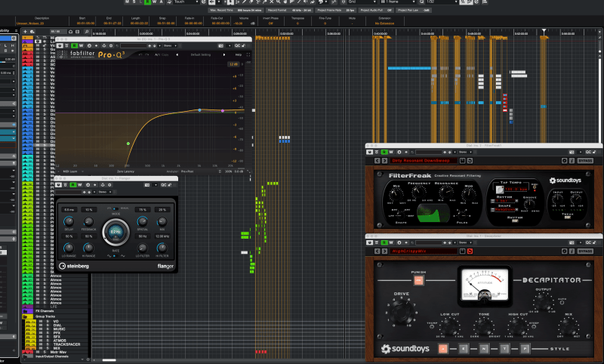Click Undo in Pro-Q 3
Screen dimensions: 604x364
pos(140,54)
